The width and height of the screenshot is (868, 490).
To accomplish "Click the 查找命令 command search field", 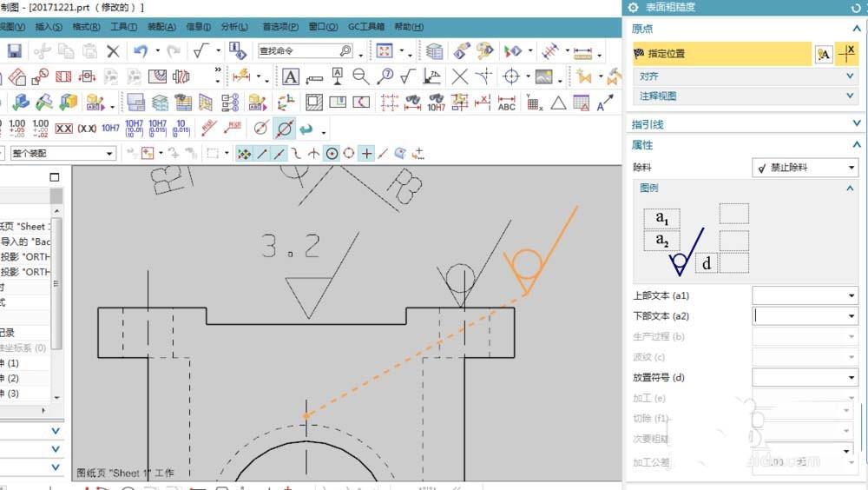I will (x=306, y=51).
